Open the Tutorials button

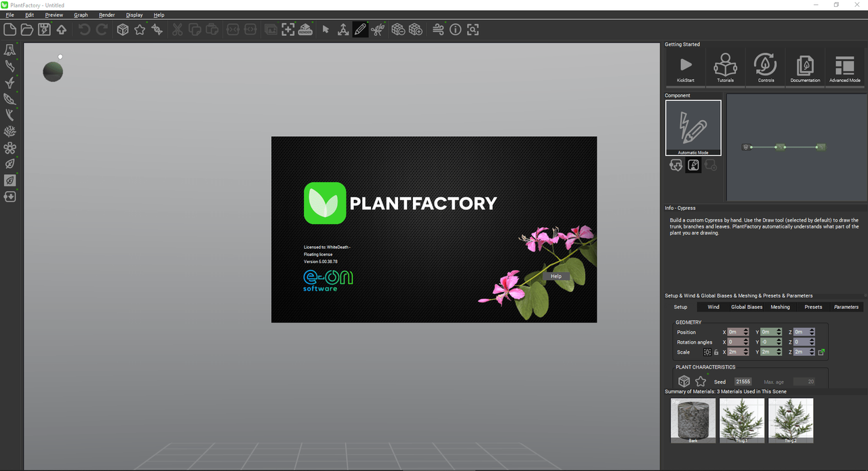tap(726, 67)
